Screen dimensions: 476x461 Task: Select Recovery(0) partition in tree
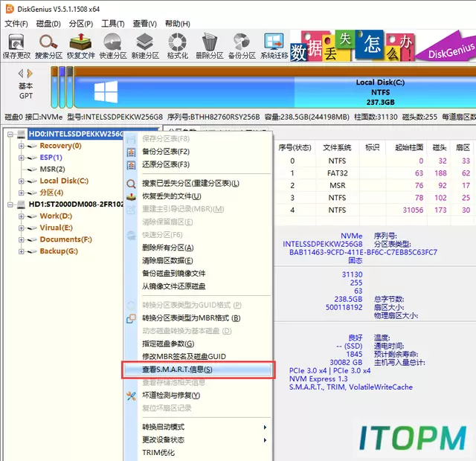(60, 146)
